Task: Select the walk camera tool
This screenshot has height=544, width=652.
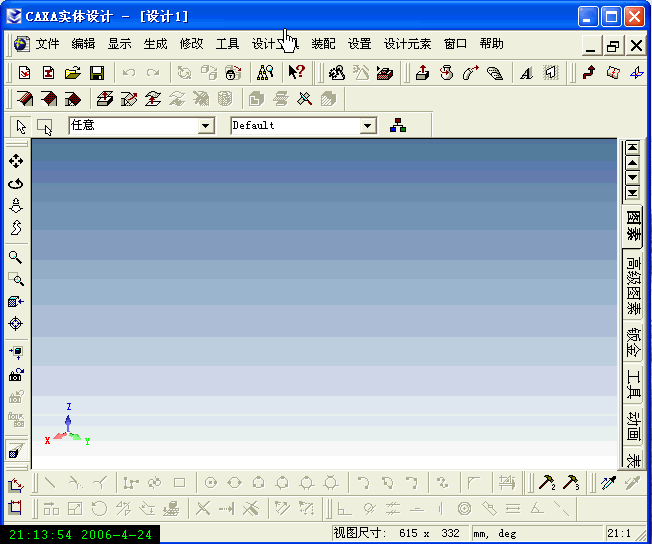Action: point(16,227)
